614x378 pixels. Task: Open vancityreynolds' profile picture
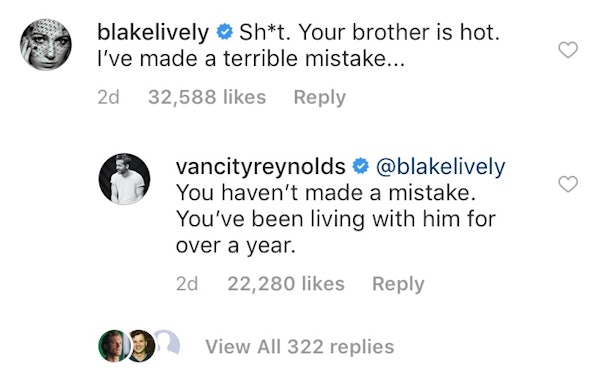(x=125, y=179)
